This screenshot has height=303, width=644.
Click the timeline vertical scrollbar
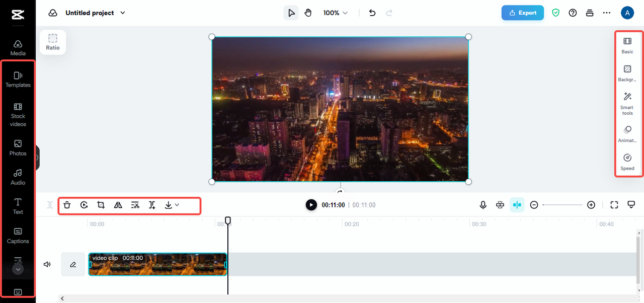tap(639, 261)
